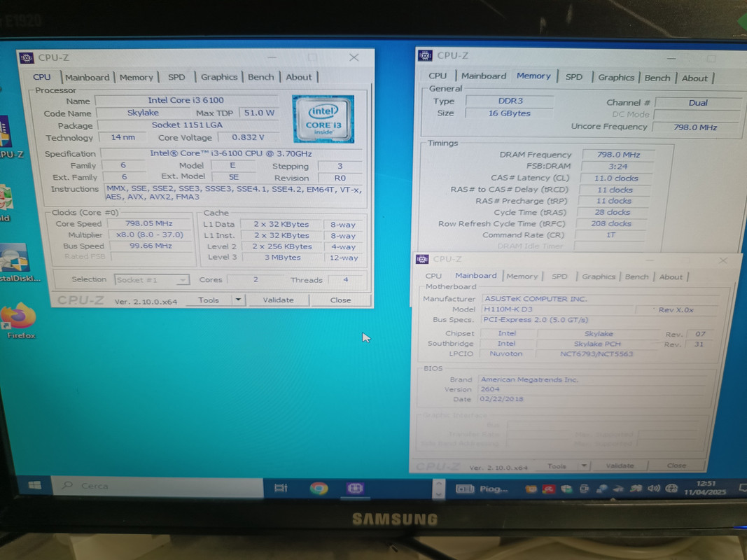Click the BIOS Version value 2604
Viewport: 747px width, 560px height.
point(592,389)
